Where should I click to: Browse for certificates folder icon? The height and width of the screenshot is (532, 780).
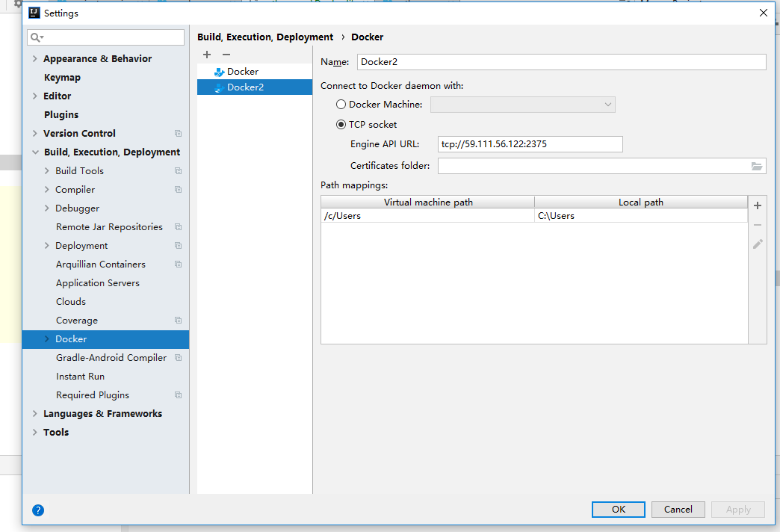pyautogui.click(x=757, y=166)
